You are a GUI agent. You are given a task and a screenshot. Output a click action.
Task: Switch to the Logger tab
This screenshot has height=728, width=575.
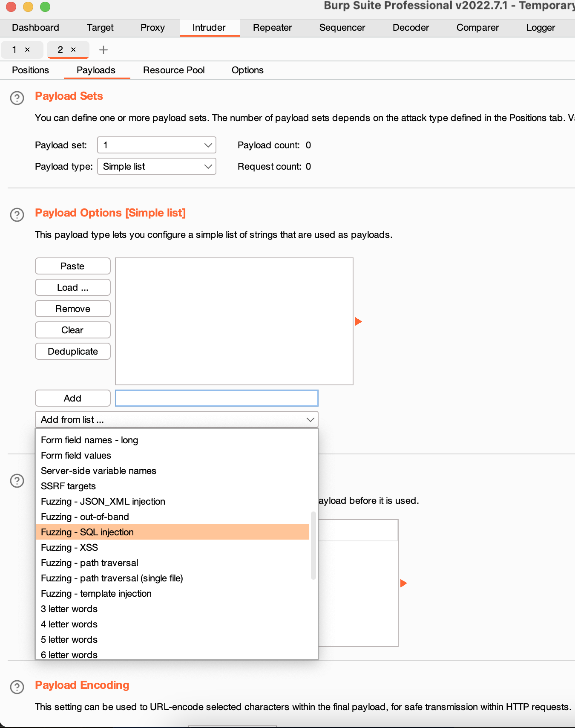541,28
